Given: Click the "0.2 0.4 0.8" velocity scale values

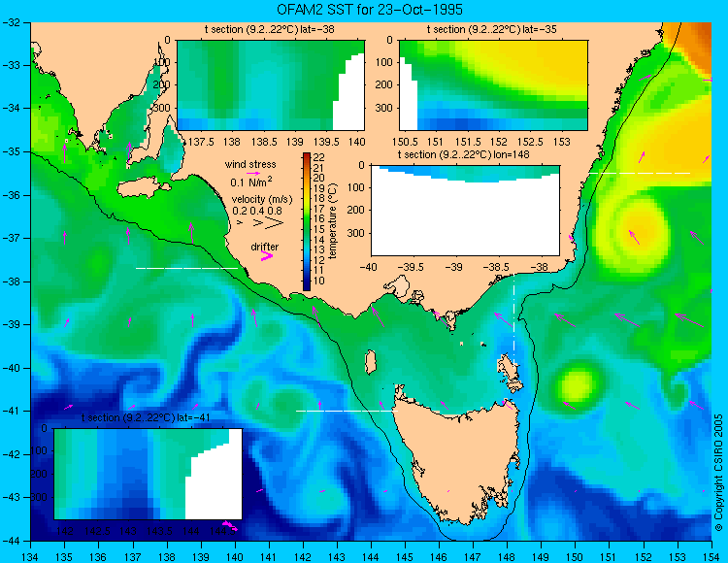Looking at the screenshot, I should [257, 211].
